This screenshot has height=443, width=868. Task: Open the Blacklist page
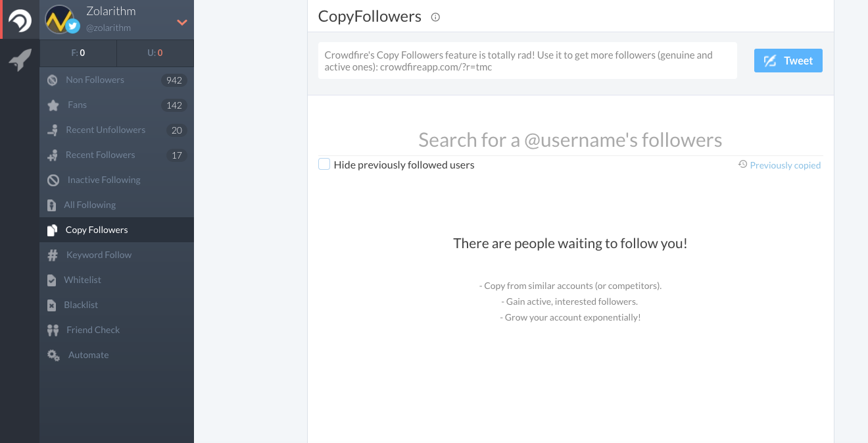(116, 305)
